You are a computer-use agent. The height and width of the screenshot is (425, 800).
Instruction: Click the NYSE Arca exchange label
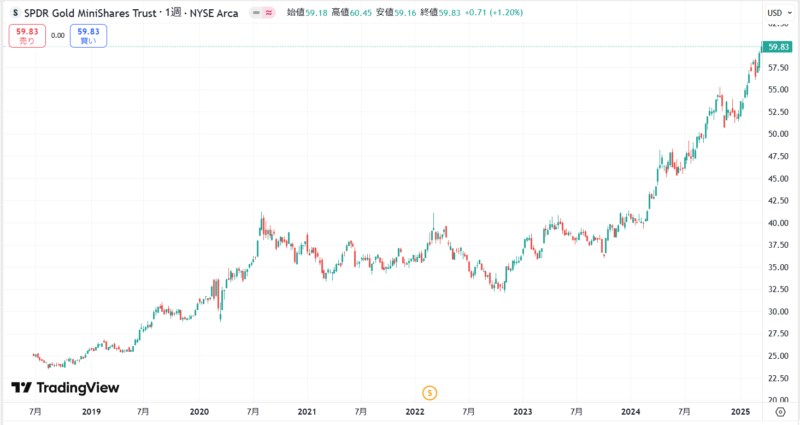pyautogui.click(x=214, y=13)
